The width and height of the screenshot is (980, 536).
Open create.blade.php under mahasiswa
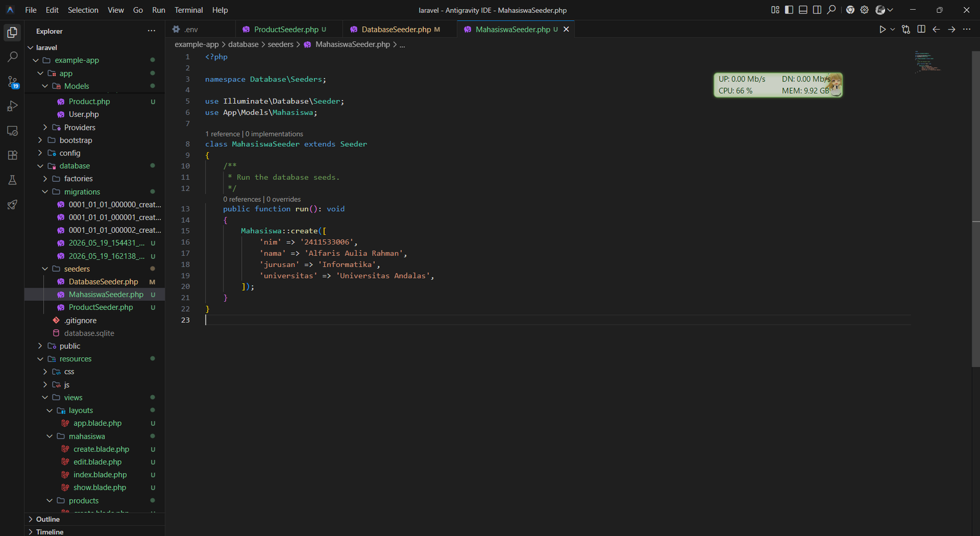[x=101, y=449]
